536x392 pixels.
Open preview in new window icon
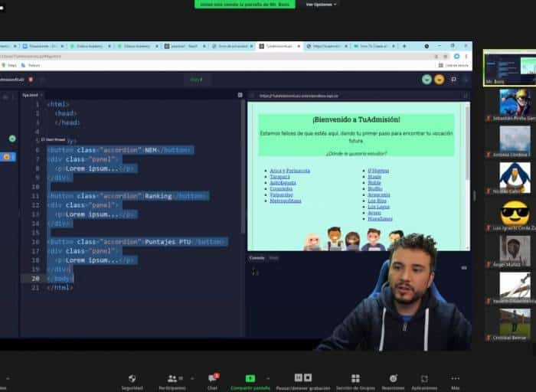pyautogui.click(x=466, y=96)
